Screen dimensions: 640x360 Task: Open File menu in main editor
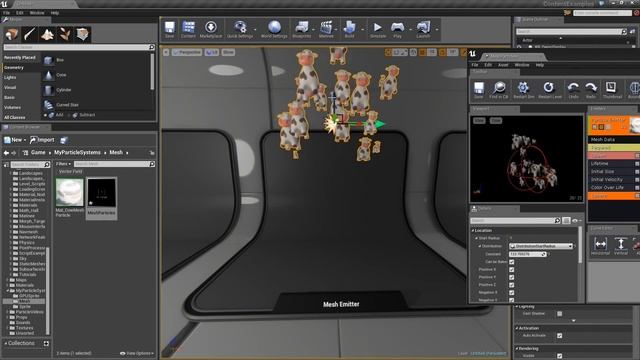pos(7,13)
